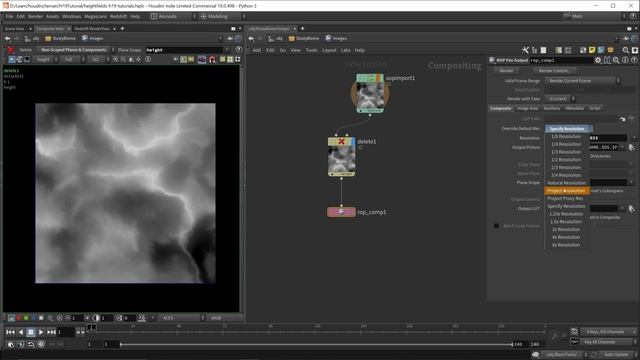
Task: Select the Project Resolution option
Action: pyautogui.click(x=567, y=191)
